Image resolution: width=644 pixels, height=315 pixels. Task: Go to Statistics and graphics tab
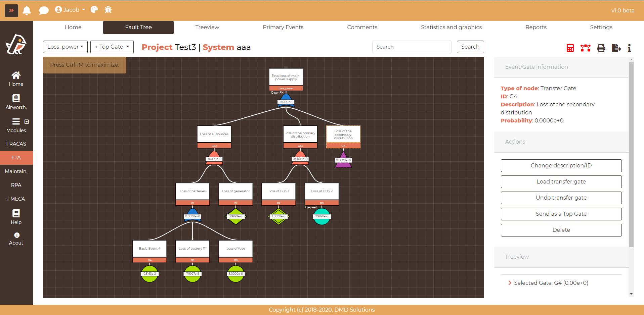click(x=451, y=28)
